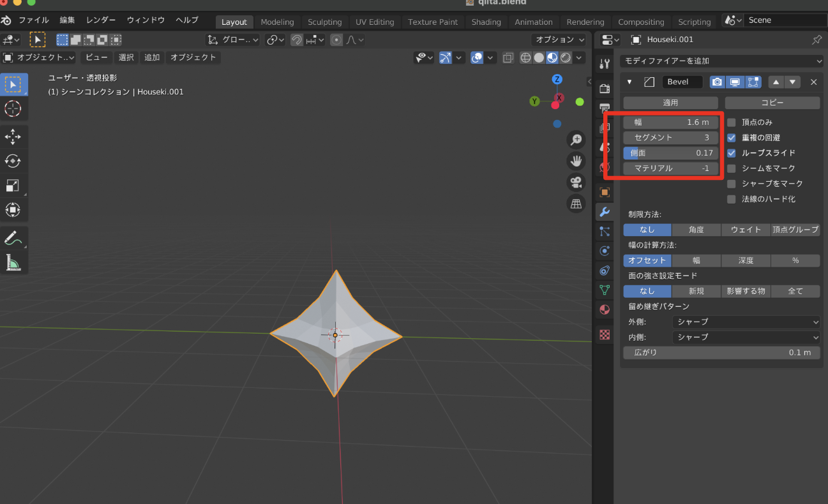Toggle proportional editing in header

(x=336, y=40)
